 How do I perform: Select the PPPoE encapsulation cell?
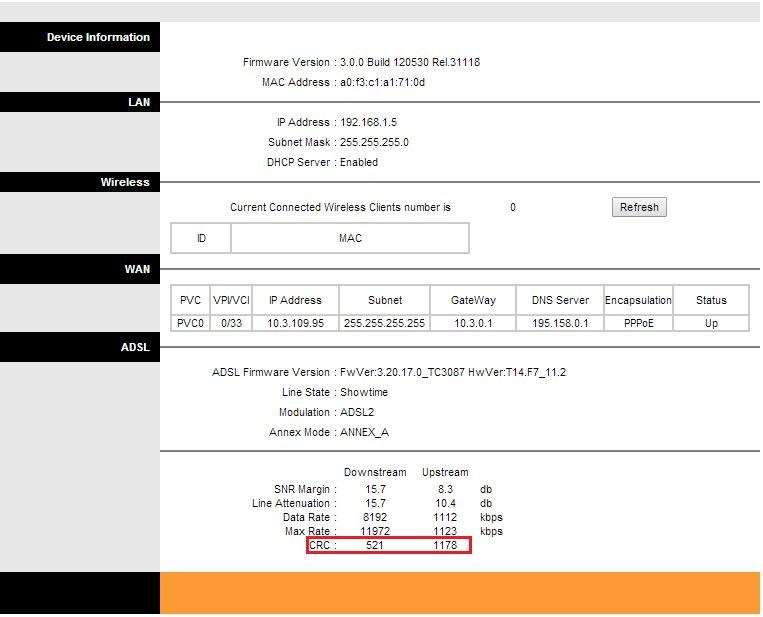pyautogui.click(x=638, y=323)
